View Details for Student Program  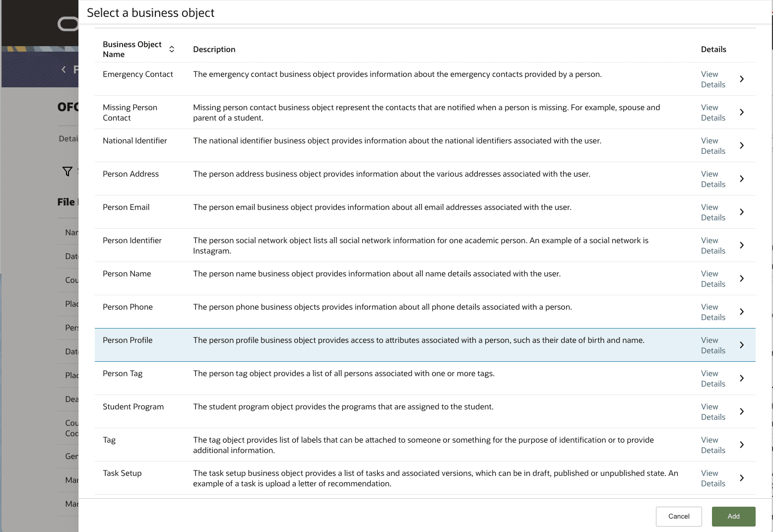pyautogui.click(x=713, y=412)
